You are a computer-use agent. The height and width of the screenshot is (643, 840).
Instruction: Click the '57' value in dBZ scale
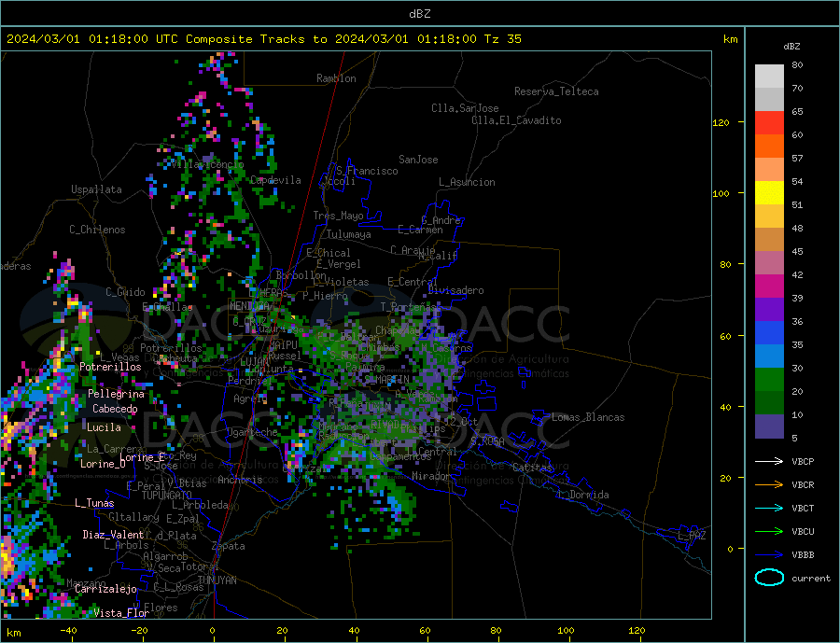(x=797, y=158)
